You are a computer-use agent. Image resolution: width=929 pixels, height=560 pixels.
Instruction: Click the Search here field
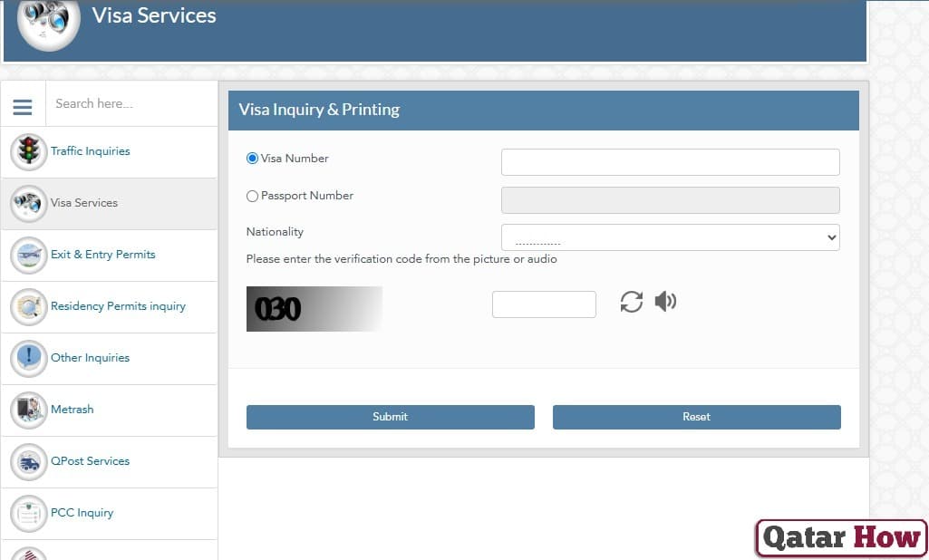click(x=131, y=103)
